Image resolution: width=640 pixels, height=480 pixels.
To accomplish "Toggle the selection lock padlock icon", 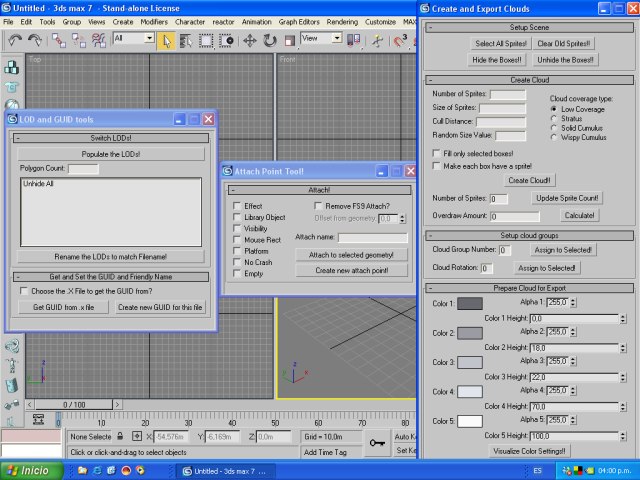I will coord(120,437).
